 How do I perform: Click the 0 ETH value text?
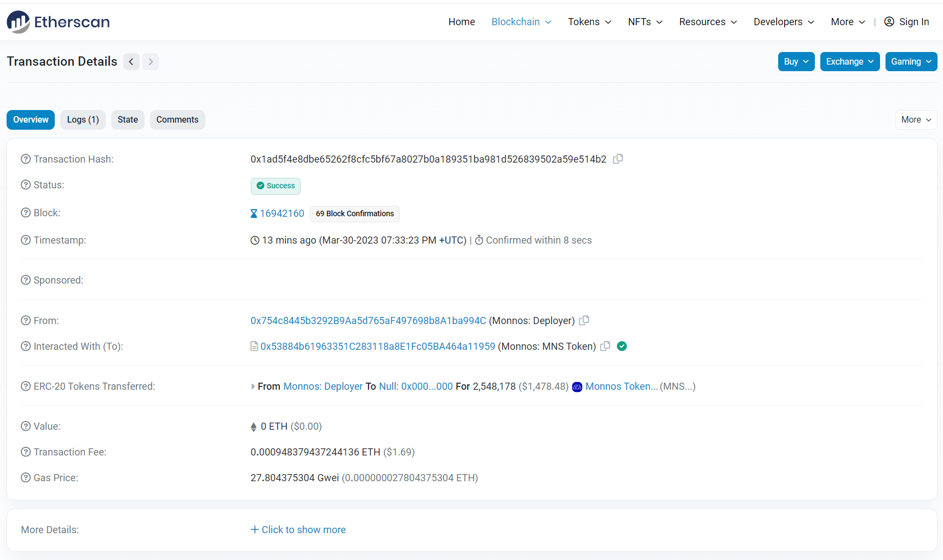pos(274,426)
